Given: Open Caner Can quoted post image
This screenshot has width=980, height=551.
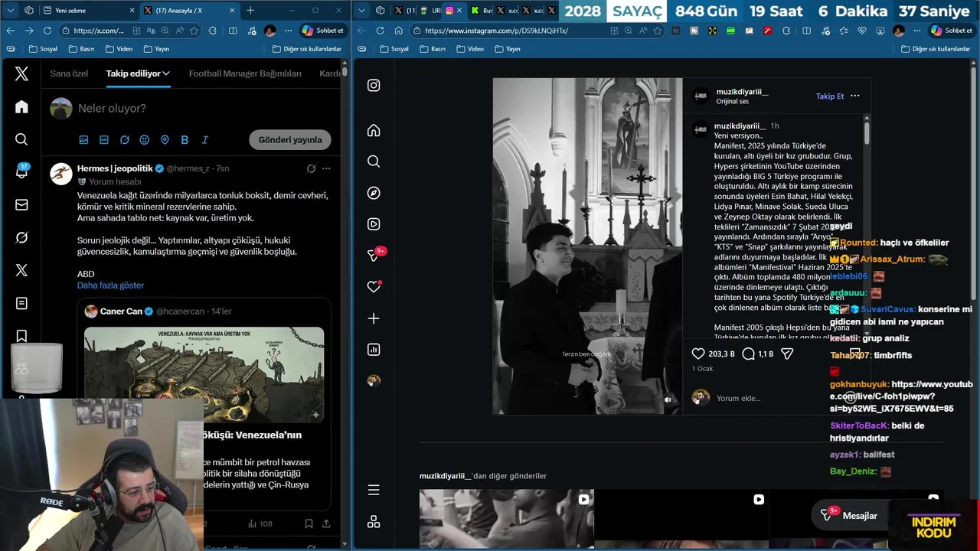Looking at the screenshot, I should tap(204, 375).
